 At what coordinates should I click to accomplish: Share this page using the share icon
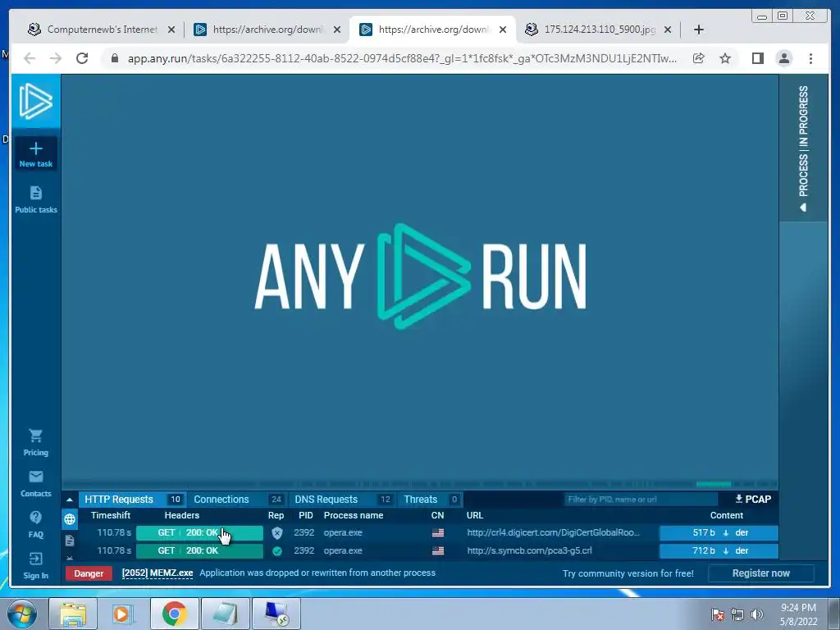click(x=698, y=58)
